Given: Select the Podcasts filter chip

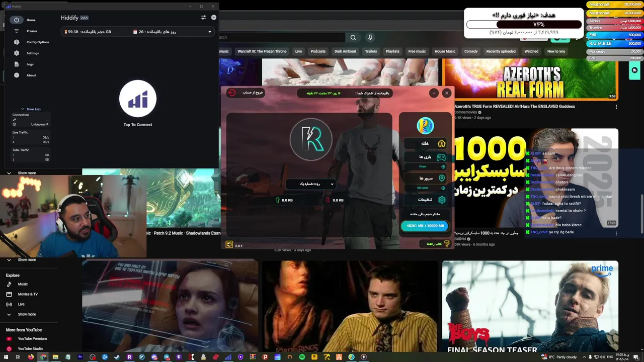Looking at the screenshot, I should 318,51.
